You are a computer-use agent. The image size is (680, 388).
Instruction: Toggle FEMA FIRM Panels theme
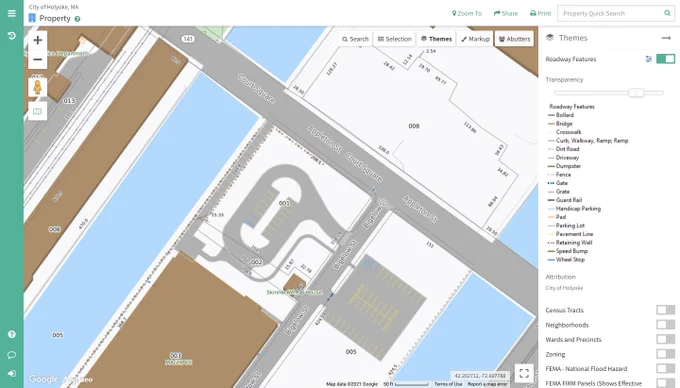click(665, 383)
